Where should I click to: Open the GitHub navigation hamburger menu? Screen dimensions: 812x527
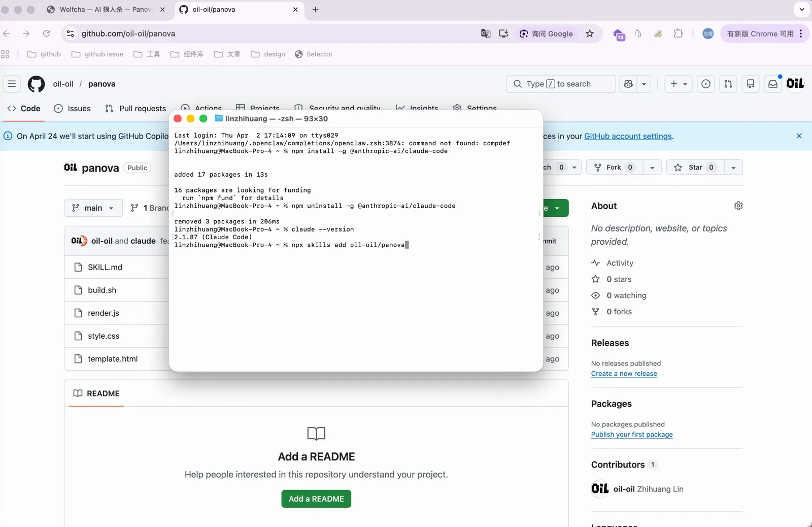click(x=12, y=84)
